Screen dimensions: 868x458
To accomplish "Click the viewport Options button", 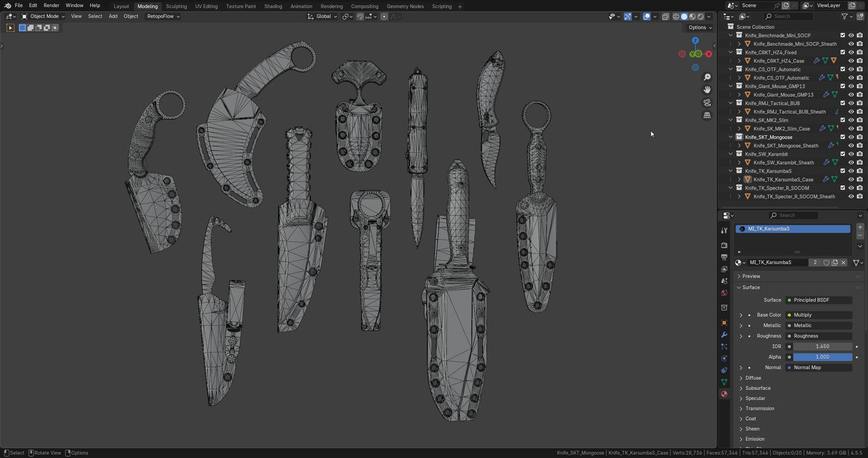I will [x=699, y=28].
